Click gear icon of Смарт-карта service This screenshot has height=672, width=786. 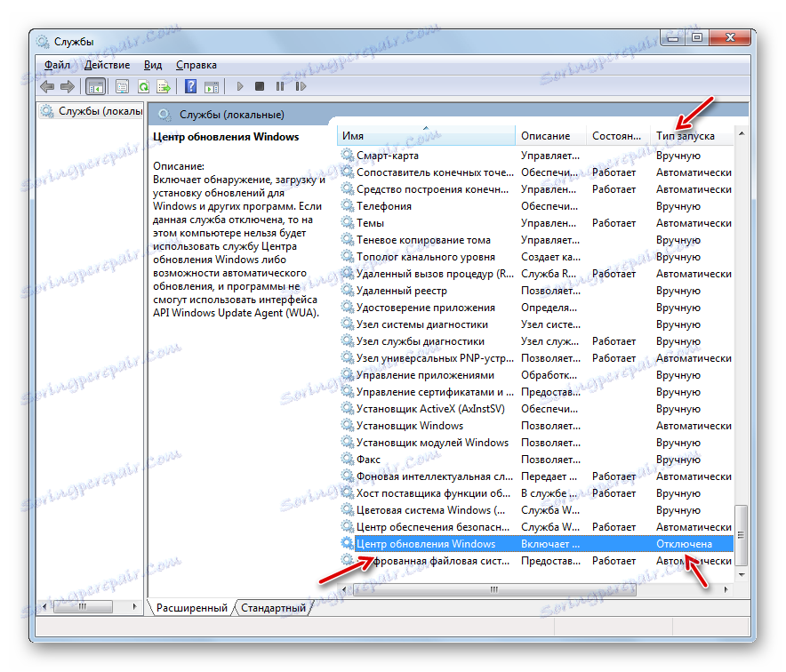(348, 155)
